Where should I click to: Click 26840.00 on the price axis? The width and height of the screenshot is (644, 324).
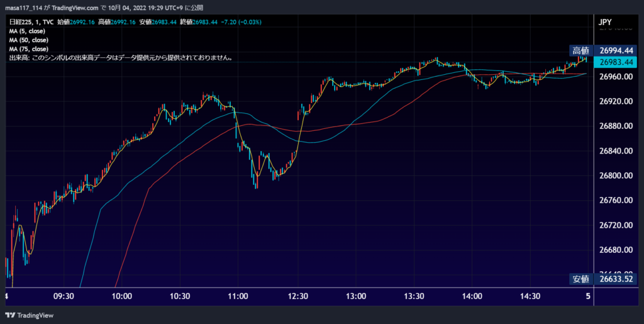[616, 151]
